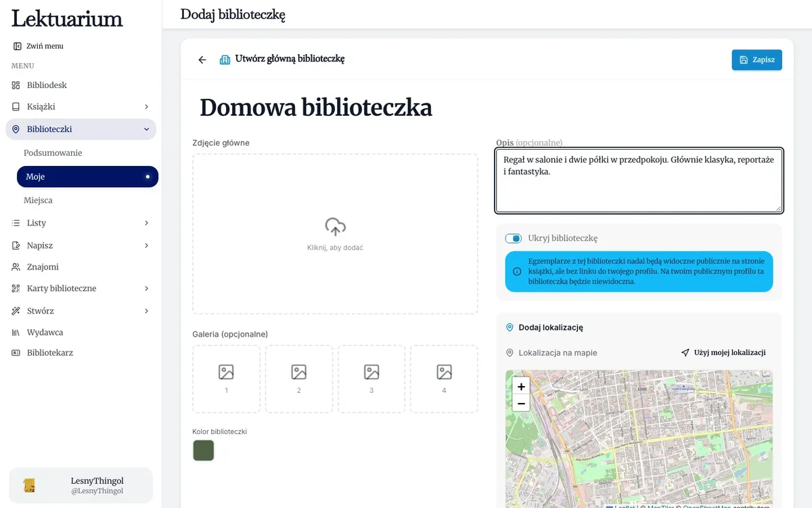Click the info icon in blue notice
Viewport: 812px width, 508px height.
point(517,271)
